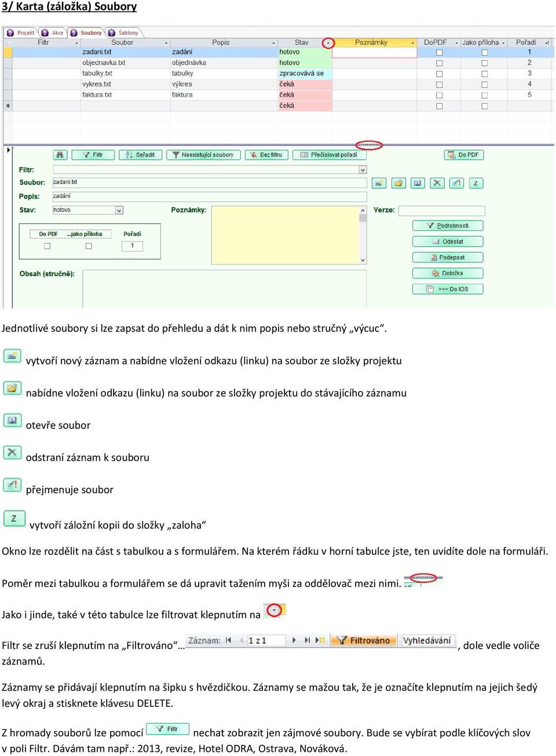This screenshot has height=756, width=556.
Task: Open the Soubor column header dropdown arrow
Action: tap(166, 43)
